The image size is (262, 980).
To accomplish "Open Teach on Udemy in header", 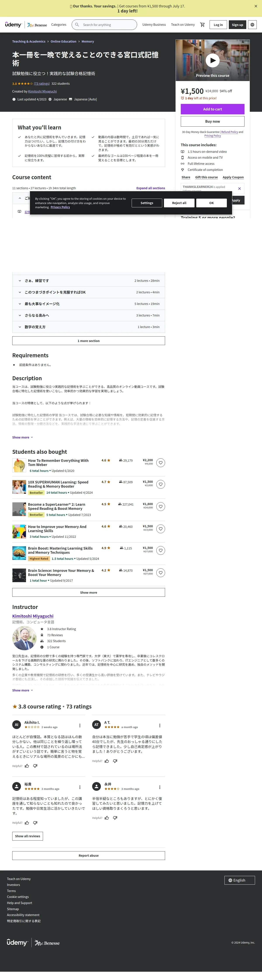I will point(183,25).
